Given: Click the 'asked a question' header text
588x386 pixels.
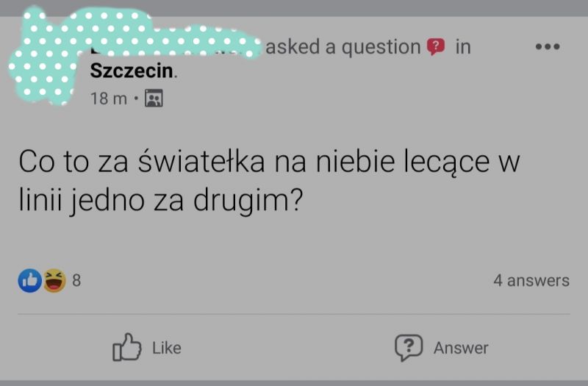Looking at the screenshot, I should point(343,47).
